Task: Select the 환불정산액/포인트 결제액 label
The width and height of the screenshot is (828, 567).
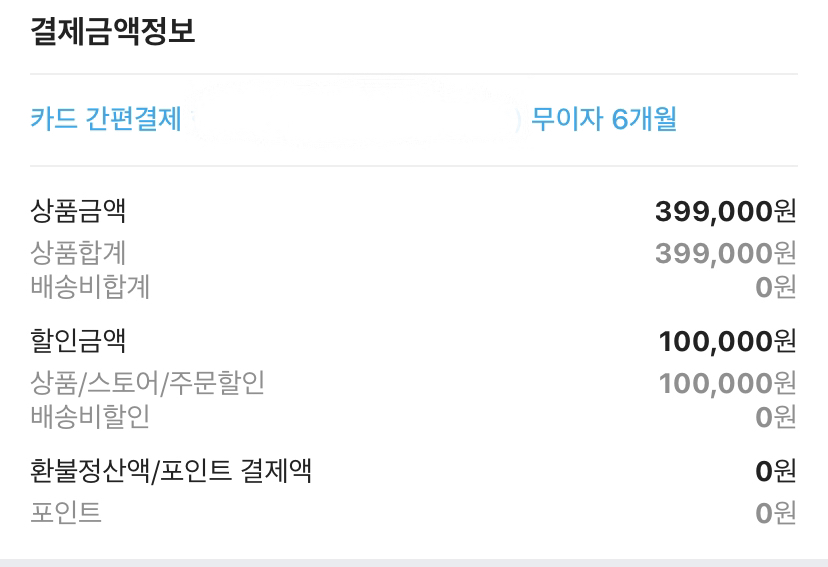Action: (x=171, y=471)
